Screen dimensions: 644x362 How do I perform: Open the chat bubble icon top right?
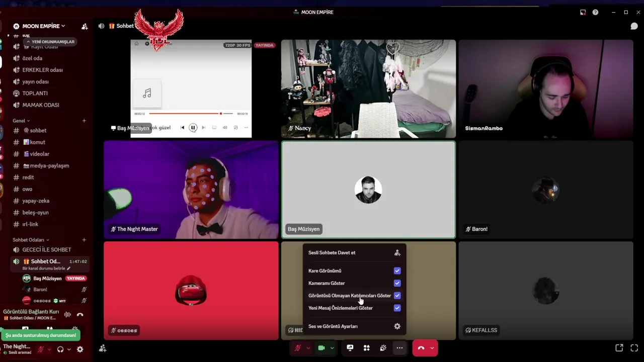634,26
